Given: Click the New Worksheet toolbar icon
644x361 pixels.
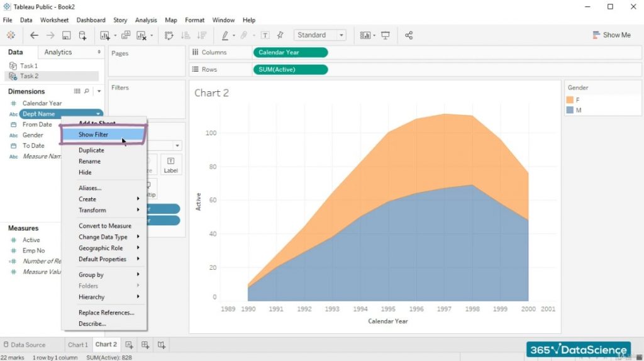Looking at the screenshot, I should click(105, 35).
